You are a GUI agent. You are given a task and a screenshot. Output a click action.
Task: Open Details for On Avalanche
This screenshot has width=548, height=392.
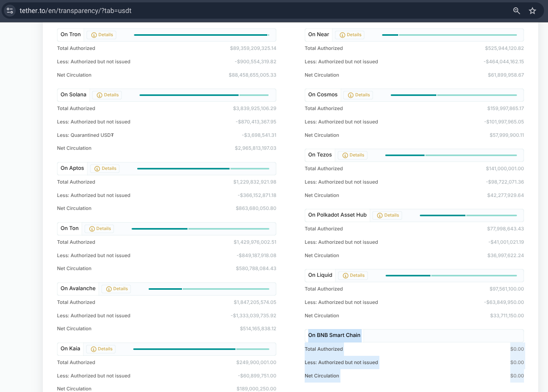coord(117,289)
